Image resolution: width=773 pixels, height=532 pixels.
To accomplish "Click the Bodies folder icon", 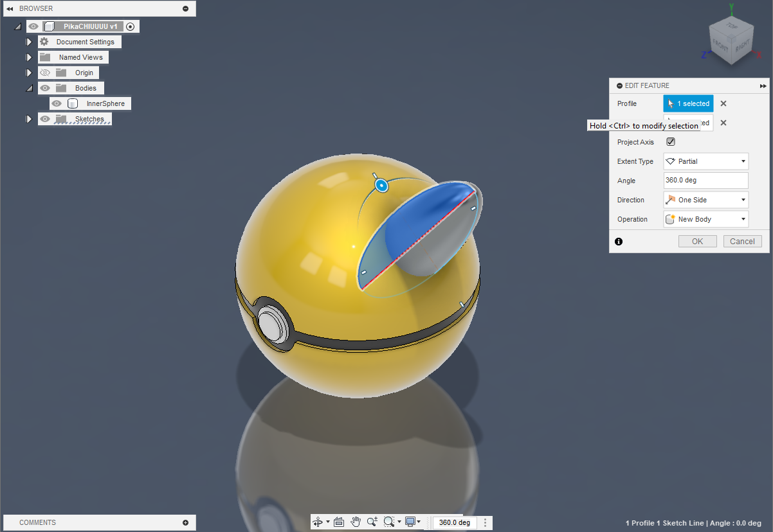I will click(61, 88).
